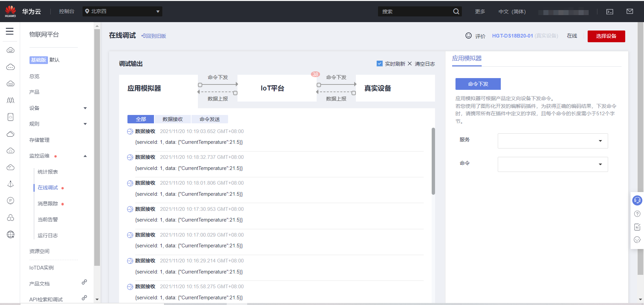The image size is (644, 305).
Task: Open the 更多 menu in top bar
Action: (x=480, y=11)
